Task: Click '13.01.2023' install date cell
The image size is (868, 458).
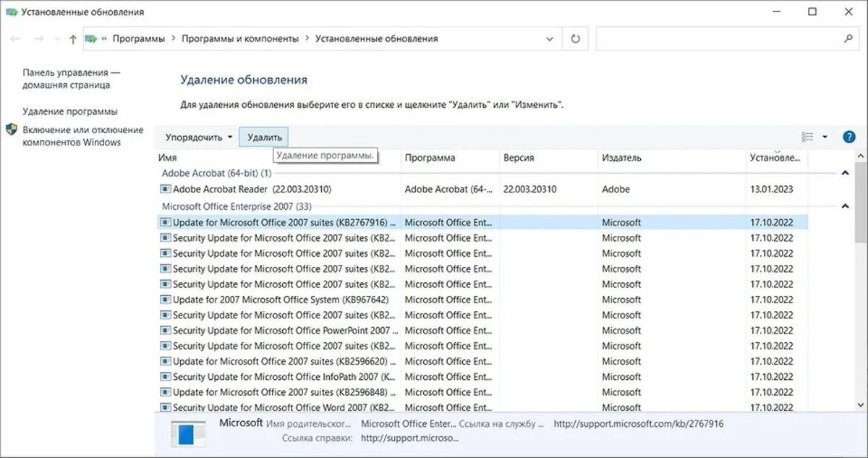Action: 772,190
